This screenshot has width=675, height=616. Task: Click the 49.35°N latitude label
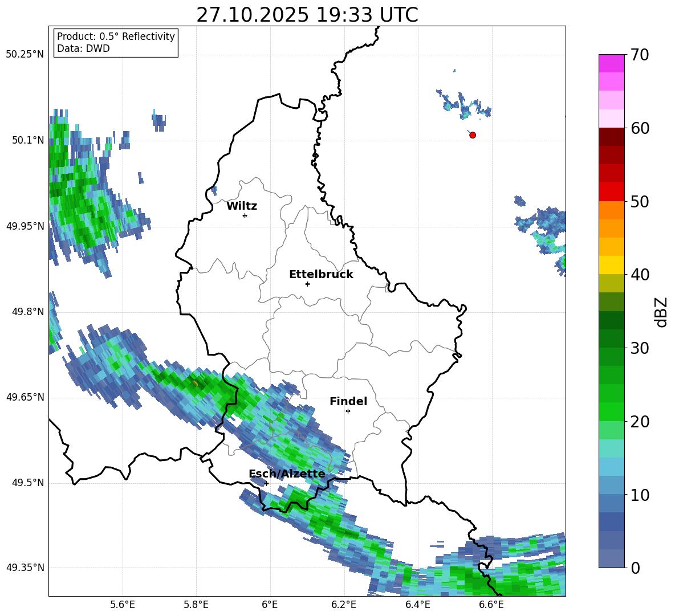pyautogui.click(x=25, y=568)
